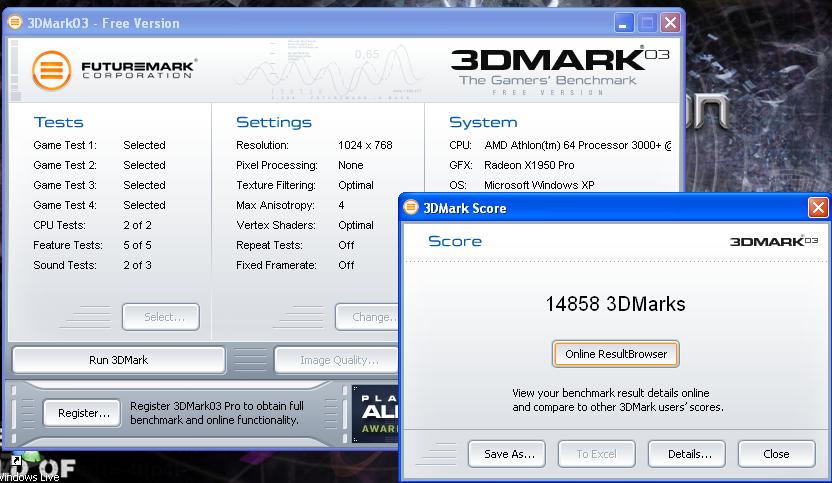Click Game Test 3 label
Screen dimensions: 832x483
click(x=65, y=185)
